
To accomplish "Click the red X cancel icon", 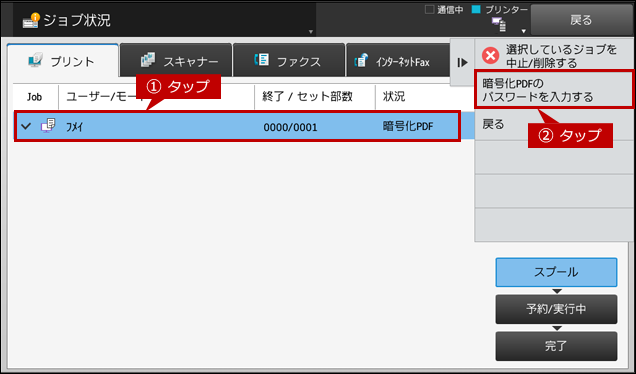I will [x=490, y=56].
